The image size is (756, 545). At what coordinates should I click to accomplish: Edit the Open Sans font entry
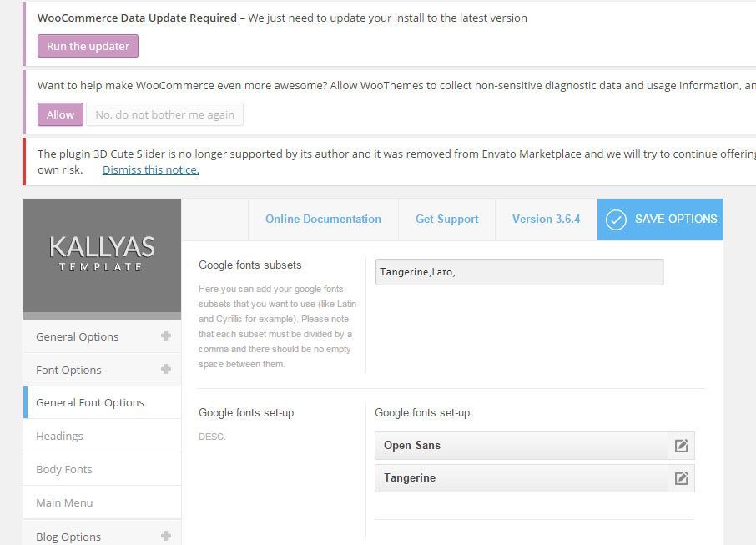click(x=681, y=446)
